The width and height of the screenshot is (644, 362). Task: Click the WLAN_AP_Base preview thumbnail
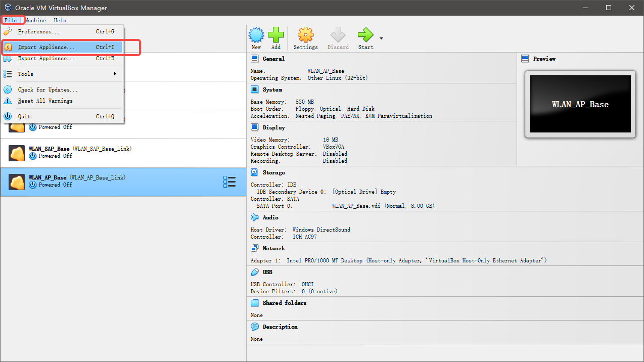click(580, 104)
